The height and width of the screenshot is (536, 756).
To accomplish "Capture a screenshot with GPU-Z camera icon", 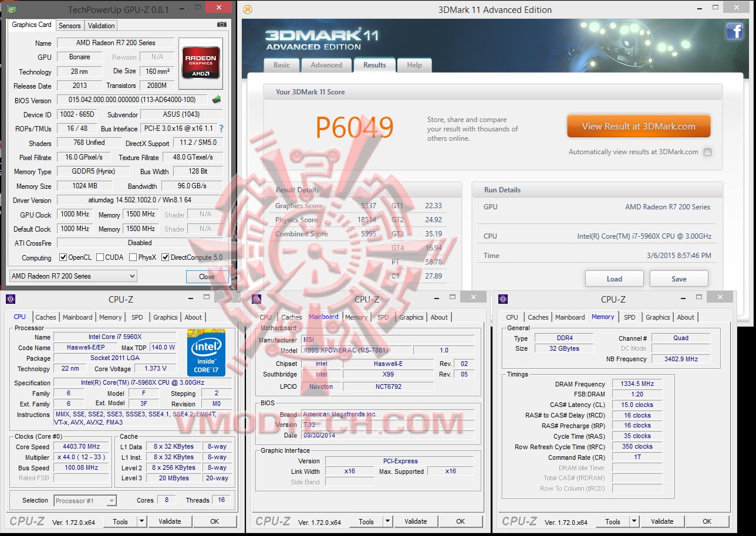I will [221, 25].
